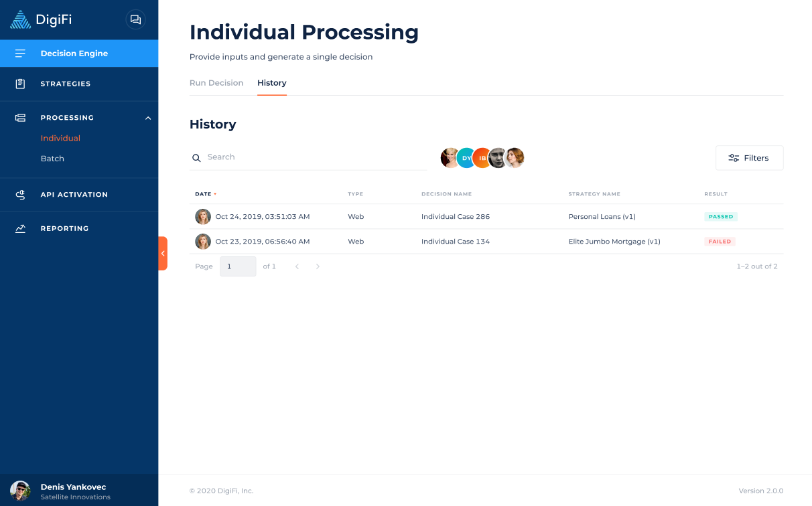The width and height of the screenshot is (812, 506).
Task: Click Elite Jumbo Mortgage (v1) strategy name
Action: pos(614,242)
